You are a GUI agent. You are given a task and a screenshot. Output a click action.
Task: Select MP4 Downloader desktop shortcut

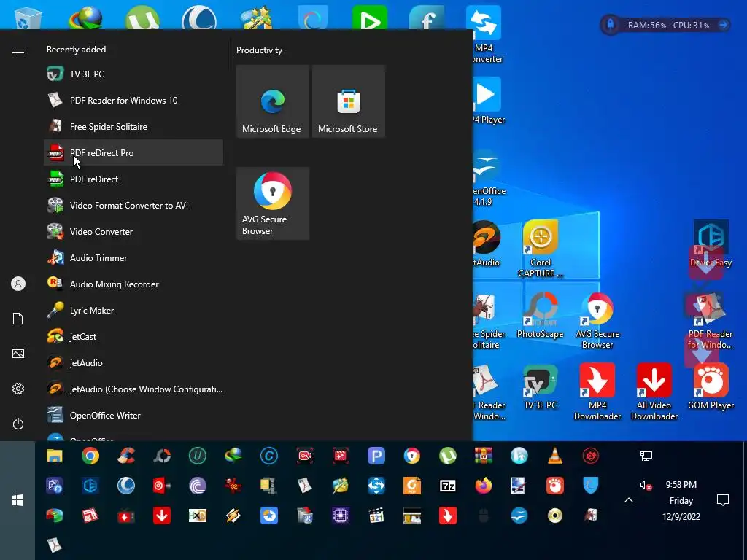(x=597, y=392)
